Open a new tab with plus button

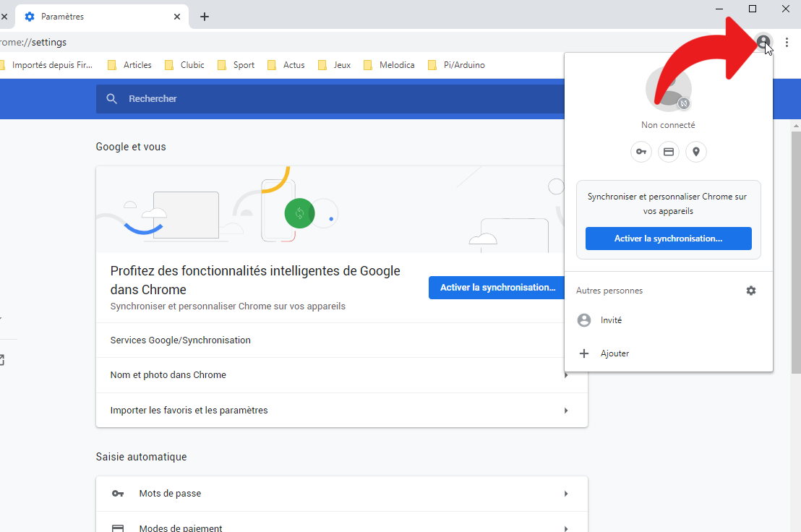[x=205, y=17]
